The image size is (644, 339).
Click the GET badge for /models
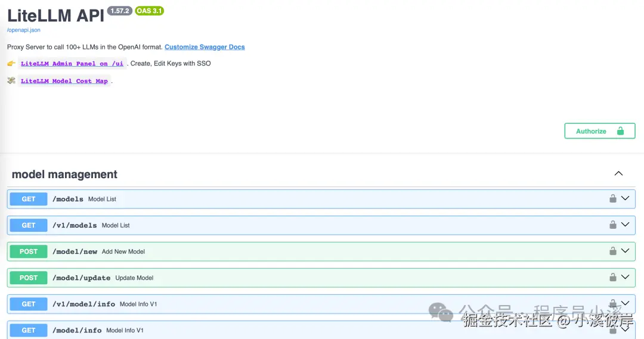(29, 199)
